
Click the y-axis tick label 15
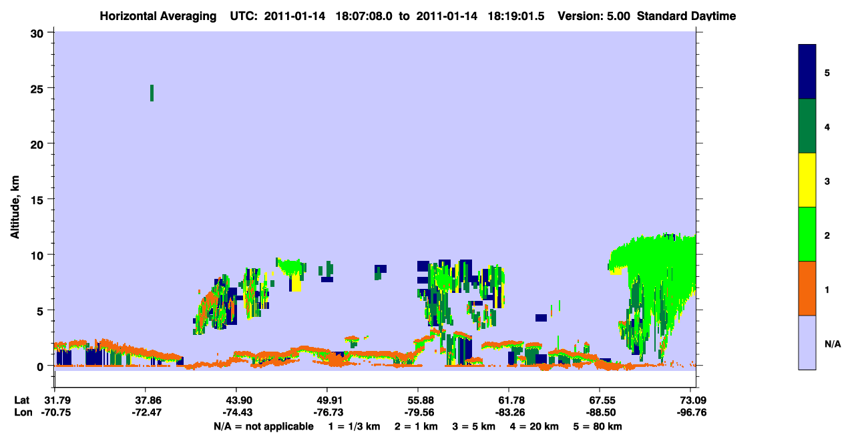(x=39, y=199)
